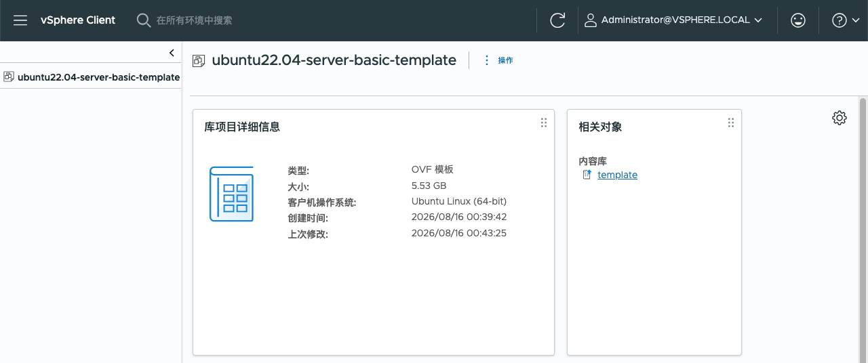Refresh the vSphere view
The height and width of the screenshot is (363, 868).
click(x=557, y=20)
